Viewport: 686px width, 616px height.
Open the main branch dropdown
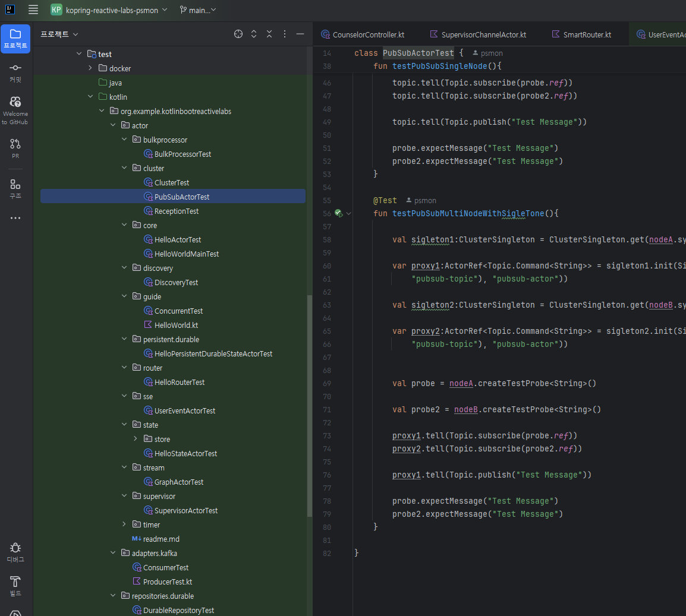[x=198, y=10]
